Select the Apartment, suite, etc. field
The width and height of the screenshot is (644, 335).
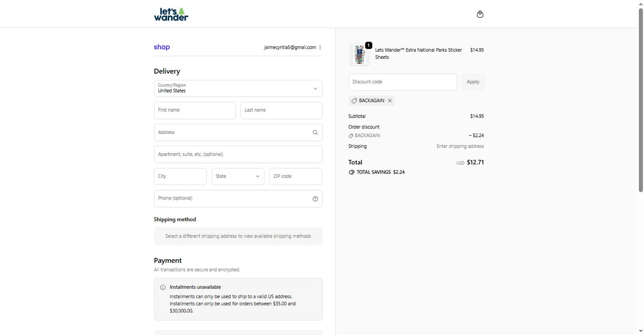(238, 154)
